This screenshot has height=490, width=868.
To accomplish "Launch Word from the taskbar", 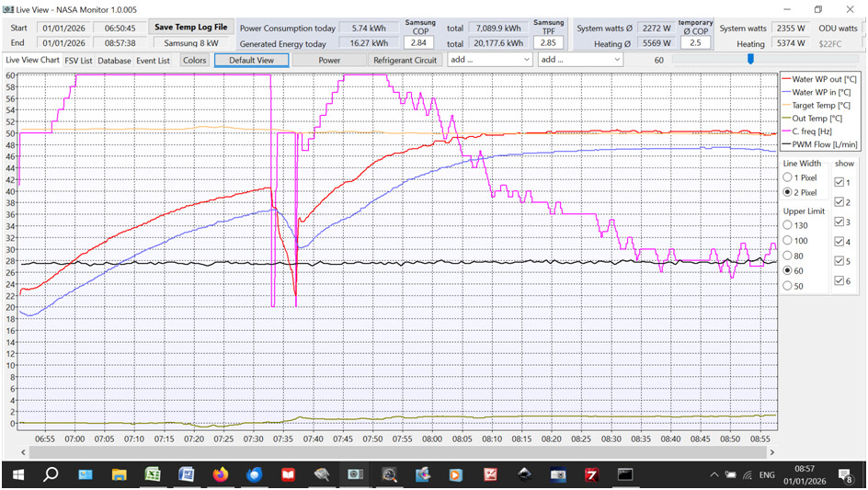I will [x=186, y=474].
